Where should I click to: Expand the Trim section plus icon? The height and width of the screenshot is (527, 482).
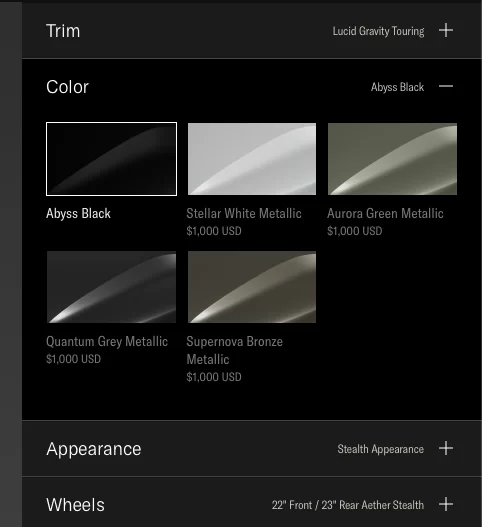(x=446, y=31)
